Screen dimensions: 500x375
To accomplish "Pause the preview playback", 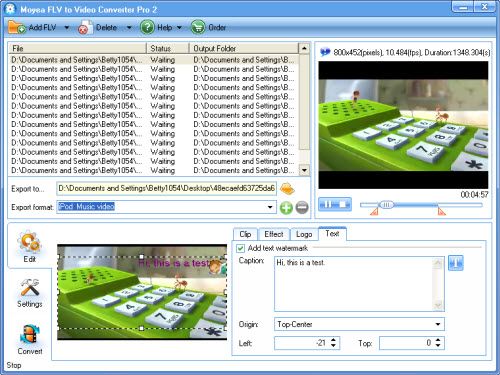I will tap(327, 204).
